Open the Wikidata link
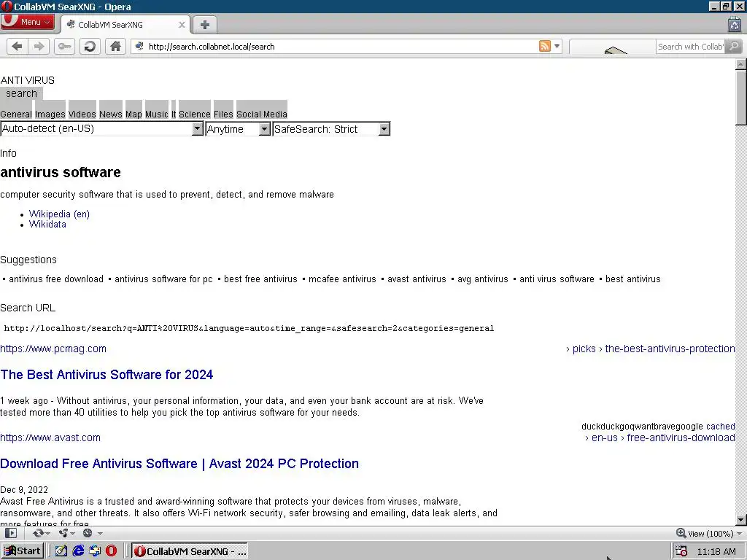The width and height of the screenshot is (747, 560). coord(47,225)
